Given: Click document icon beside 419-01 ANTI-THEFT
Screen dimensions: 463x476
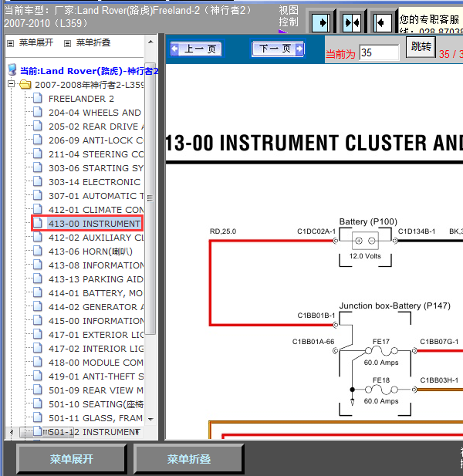Looking at the screenshot, I should coord(37,376).
